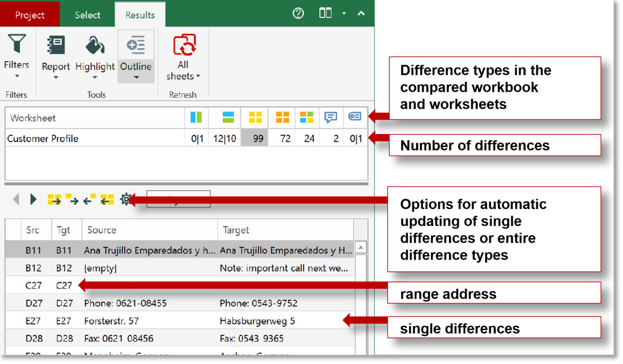
Task: Select the comment differences header icon
Action: click(x=331, y=117)
